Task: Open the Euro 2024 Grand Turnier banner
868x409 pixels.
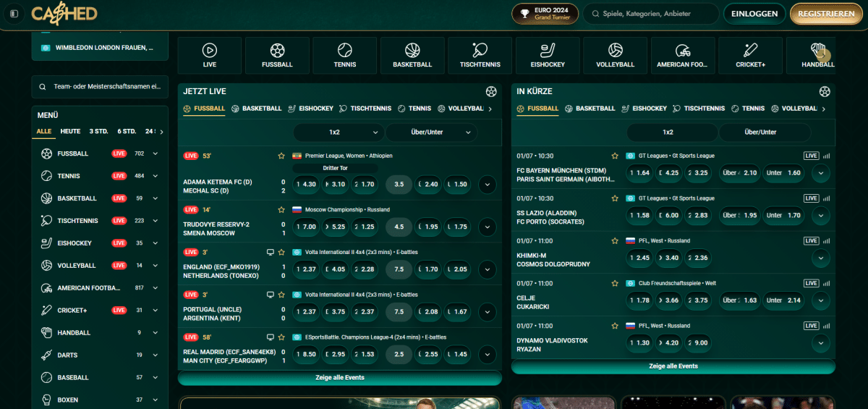Action: pos(545,14)
